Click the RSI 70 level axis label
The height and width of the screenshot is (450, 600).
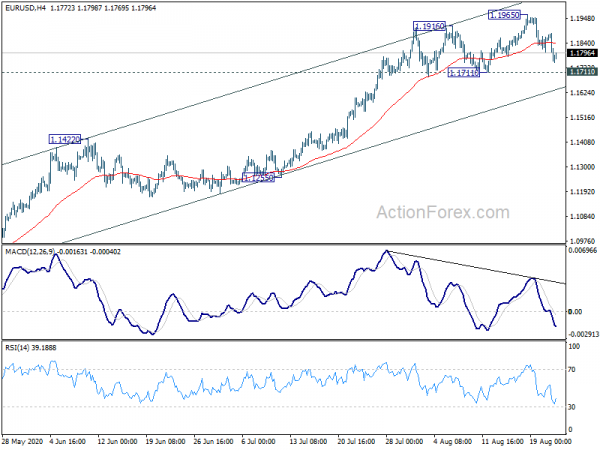[x=572, y=370]
